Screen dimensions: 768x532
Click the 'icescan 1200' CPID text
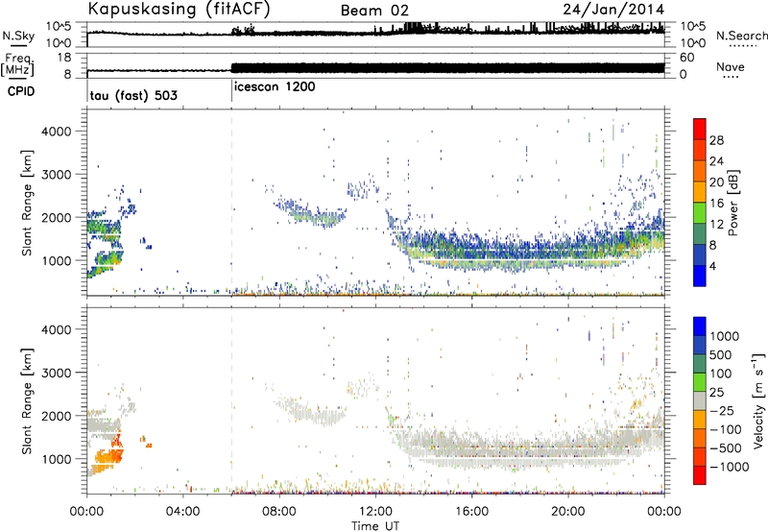coord(275,86)
